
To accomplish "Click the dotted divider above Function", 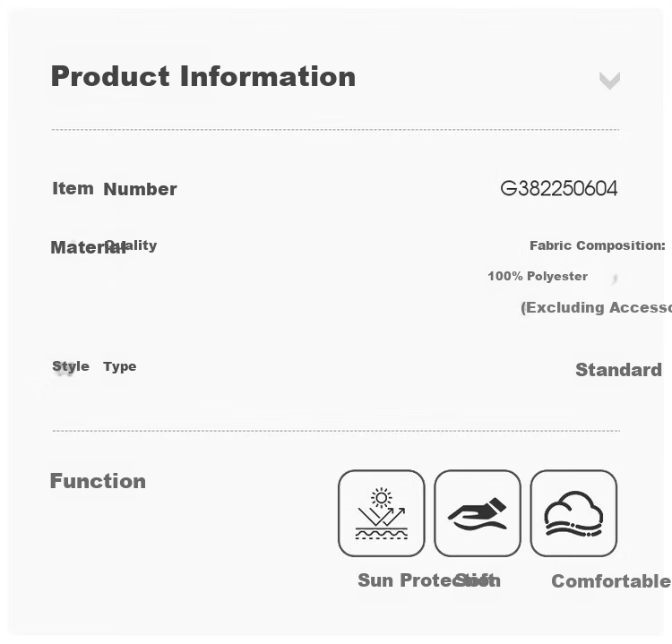I will coord(336,431).
